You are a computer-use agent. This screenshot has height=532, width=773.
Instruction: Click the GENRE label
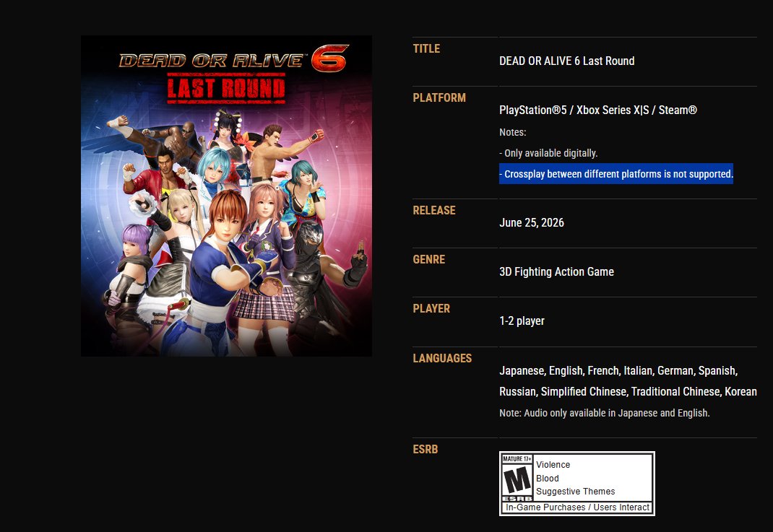(x=429, y=260)
